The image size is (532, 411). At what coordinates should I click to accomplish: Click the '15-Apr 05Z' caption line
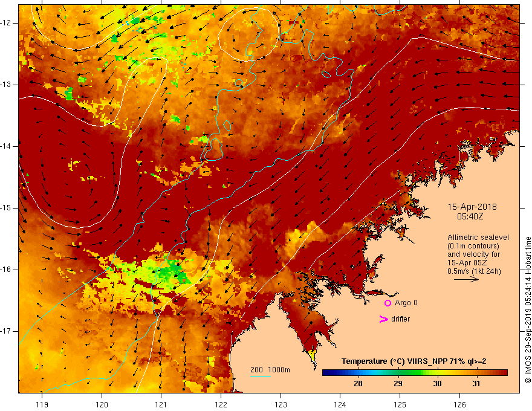[467, 263]
